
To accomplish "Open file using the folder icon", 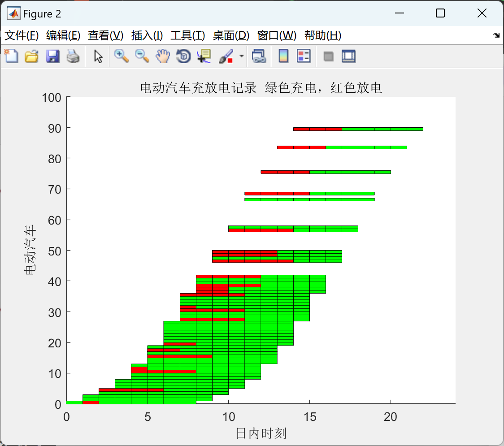I will 31,56.
